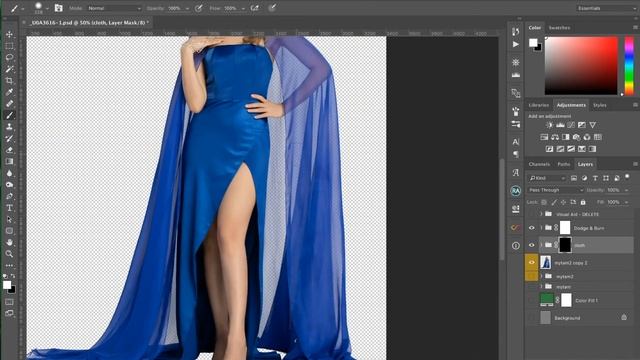The height and width of the screenshot is (360, 640).
Task: Switch to the Libraries tab
Action: (538, 105)
